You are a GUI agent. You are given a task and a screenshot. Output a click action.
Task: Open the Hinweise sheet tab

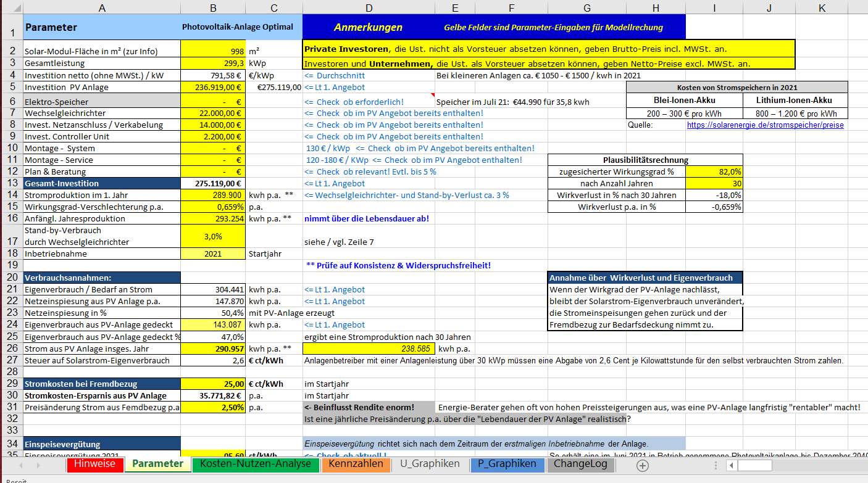pyautogui.click(x=94, y=464)
